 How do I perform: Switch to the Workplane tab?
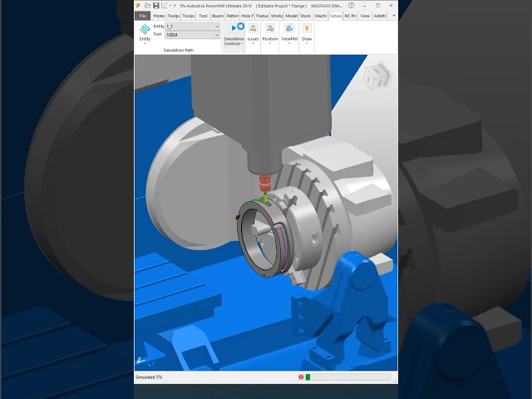pyautogui.click(x=277, y=16)
